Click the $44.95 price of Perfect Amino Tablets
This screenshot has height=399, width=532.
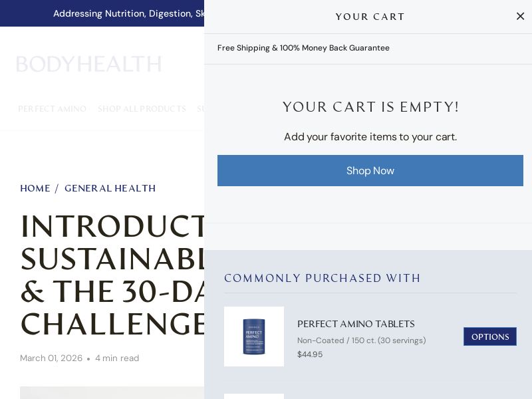(x=310, y=354)
